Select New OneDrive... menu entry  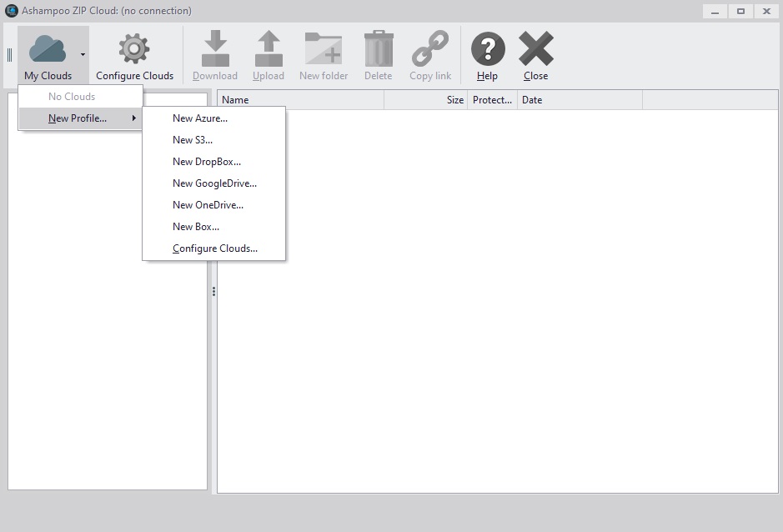[x=208, y=205]
